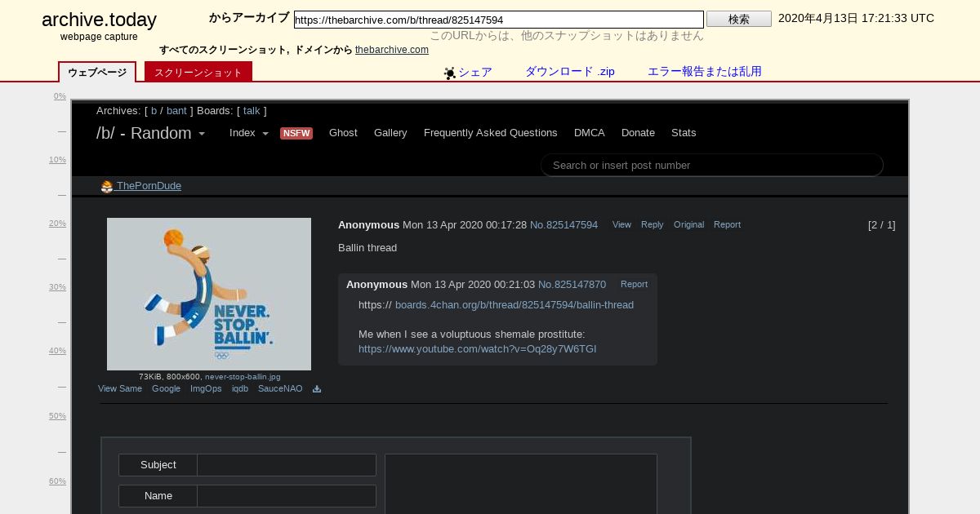This screenshot has height=514, width=980.
Task: Click the NSFW badge in navbar
Action: (296, 133)
